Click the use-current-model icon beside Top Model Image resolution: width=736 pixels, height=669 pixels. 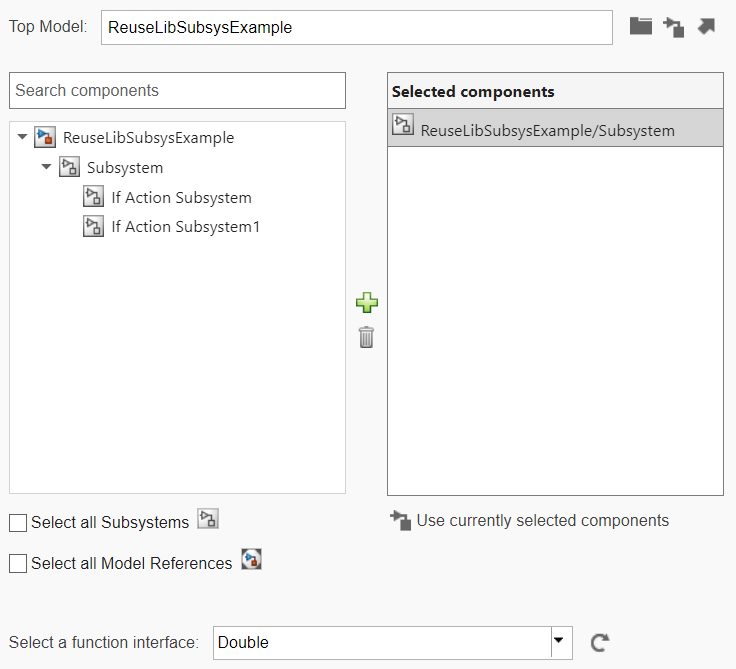click(674, 27)
